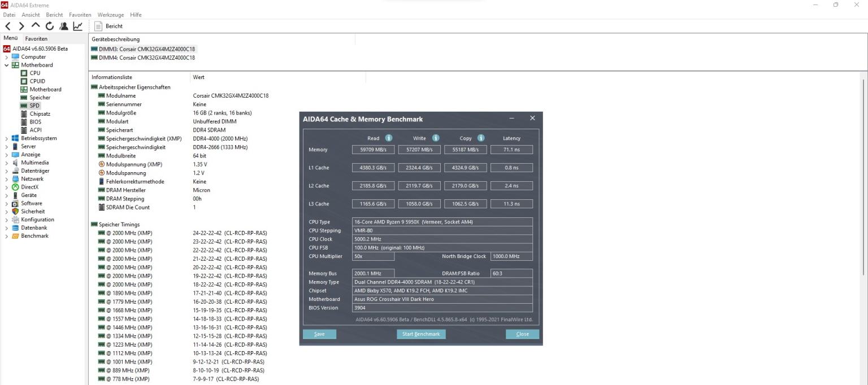868x385 pixels.
Task: Refresh the page with the reload icon
Action: [x=50, y=26]
